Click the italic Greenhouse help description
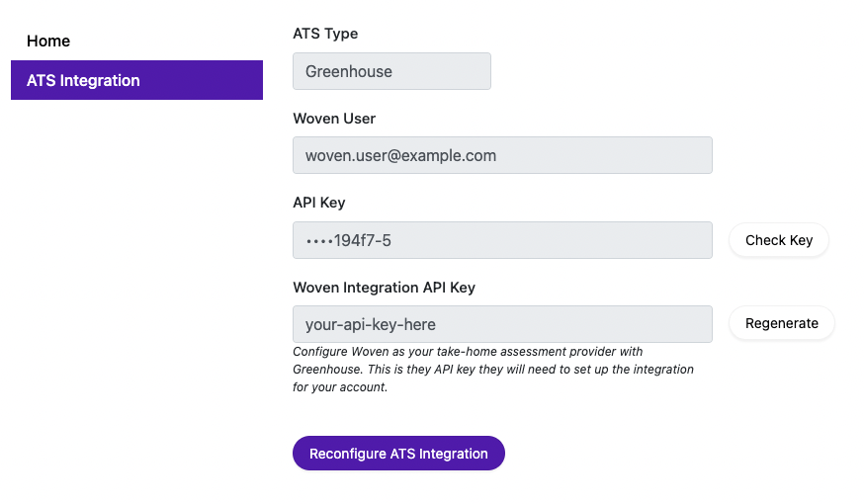 pyautogui.click(x=493, y=369)
